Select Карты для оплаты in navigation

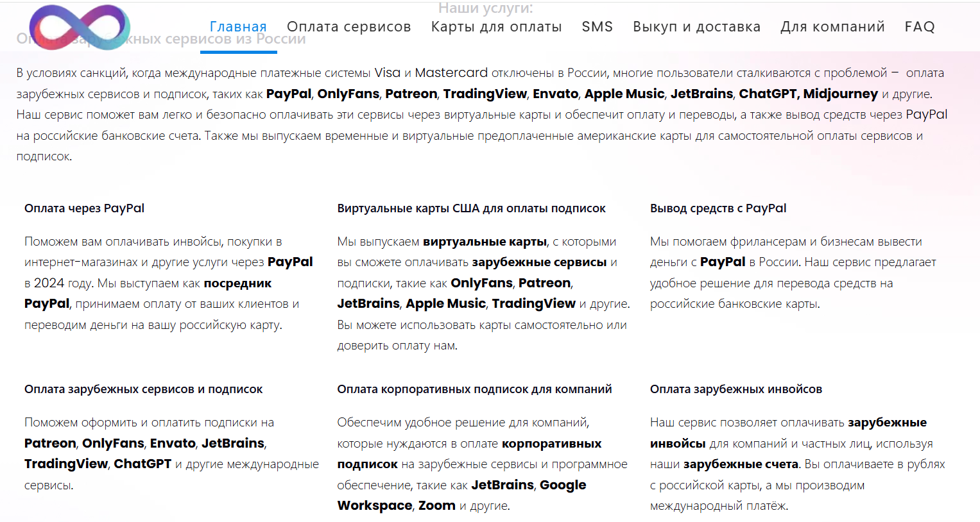pos(496,27)
